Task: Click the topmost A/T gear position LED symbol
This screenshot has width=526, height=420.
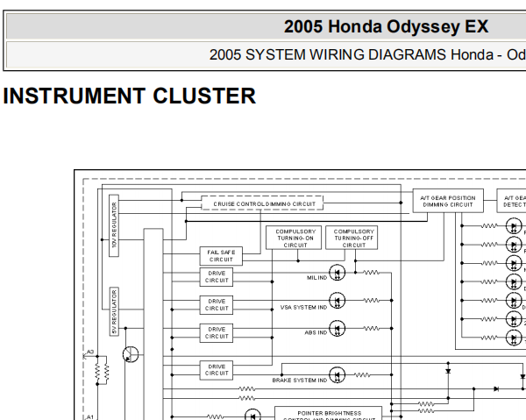Action: [x=514, y=226]
